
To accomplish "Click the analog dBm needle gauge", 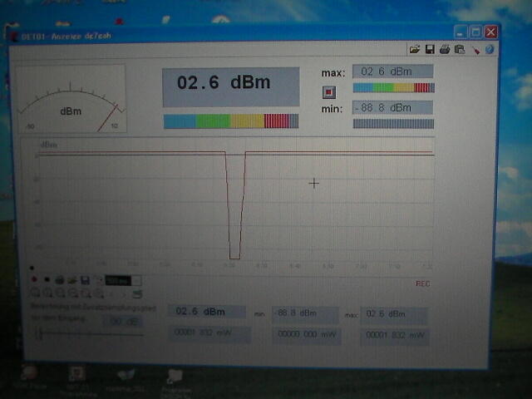I will point(71,99).
